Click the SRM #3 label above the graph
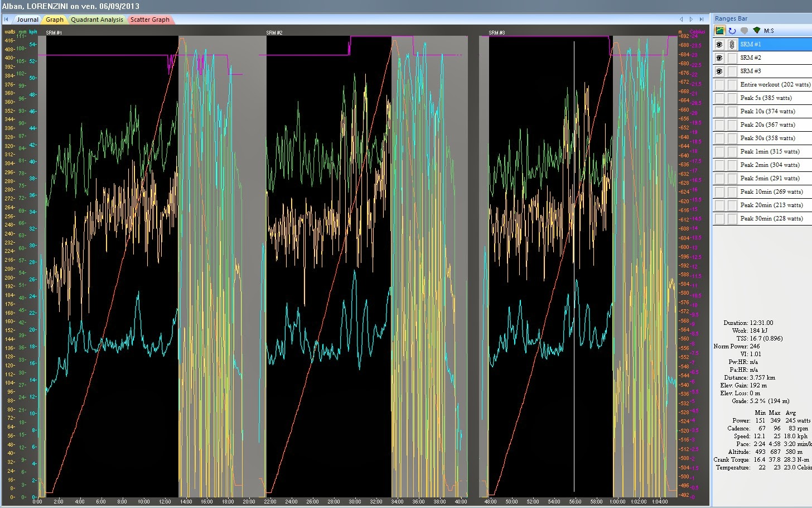Viewport: 812px width, 508px height. tap(497, 33)
